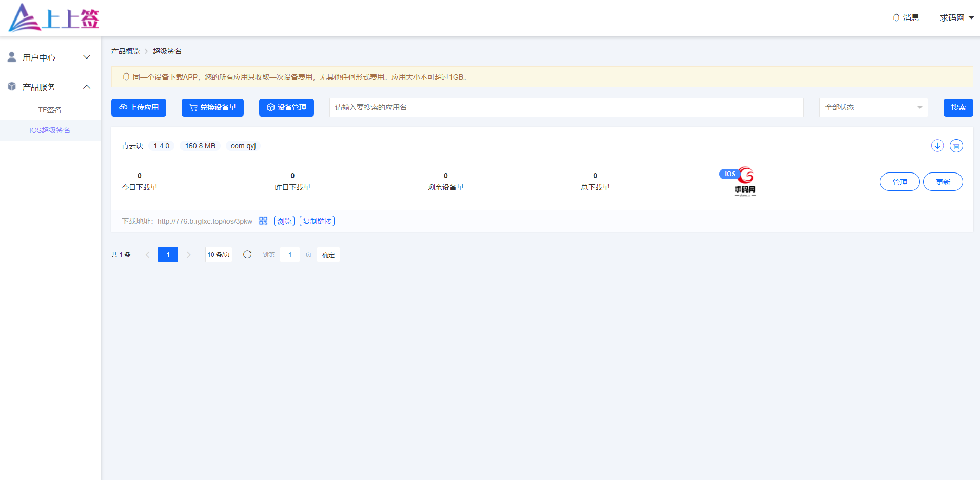Go to previous page arrow in pagination

[147, 255]
